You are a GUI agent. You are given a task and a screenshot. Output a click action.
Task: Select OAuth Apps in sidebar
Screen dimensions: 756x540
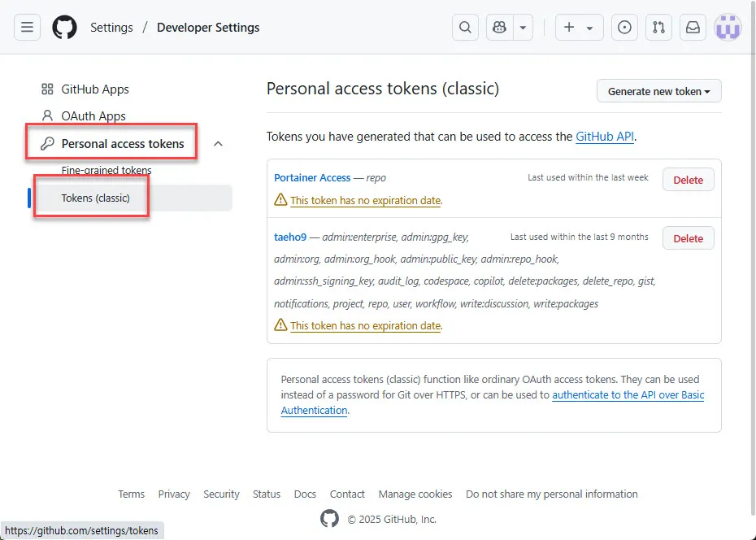93,116
